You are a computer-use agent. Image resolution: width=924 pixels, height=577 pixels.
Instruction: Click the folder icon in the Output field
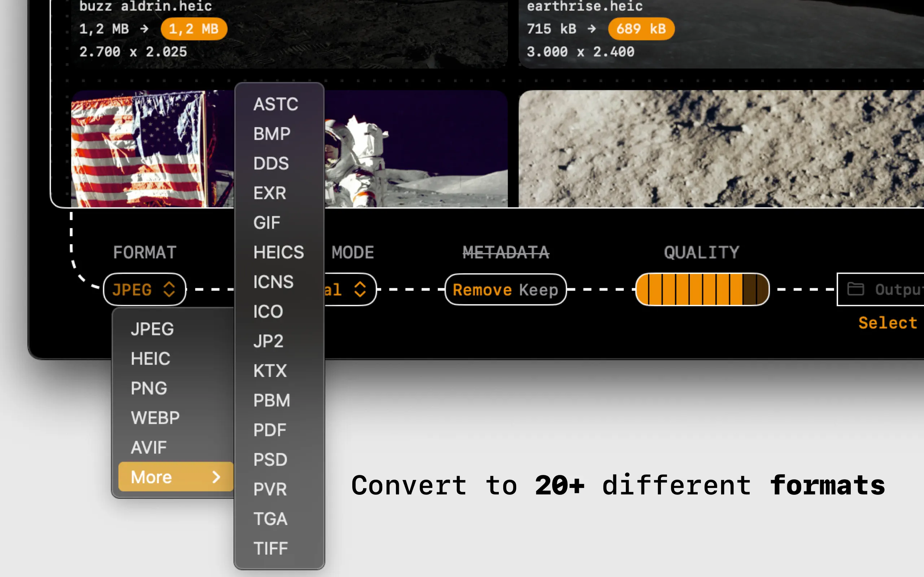tap(855, 289)
